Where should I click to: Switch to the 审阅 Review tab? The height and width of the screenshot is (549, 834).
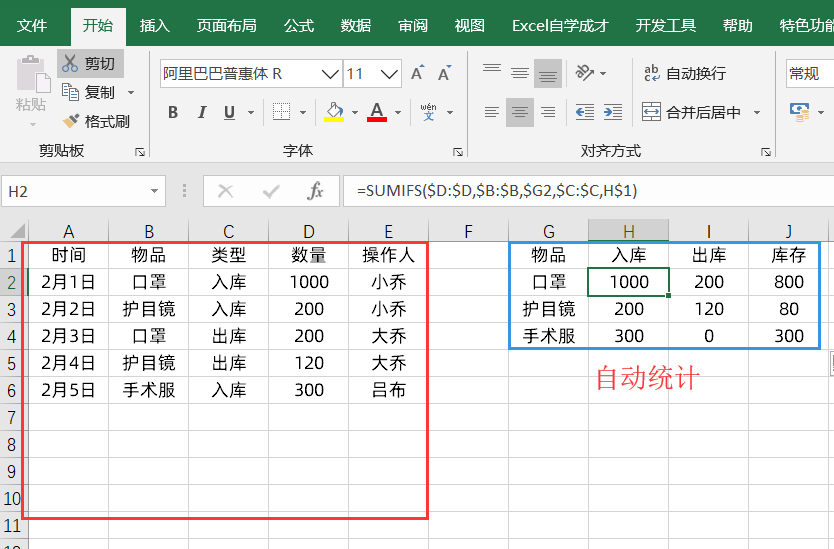click(413, 26)
